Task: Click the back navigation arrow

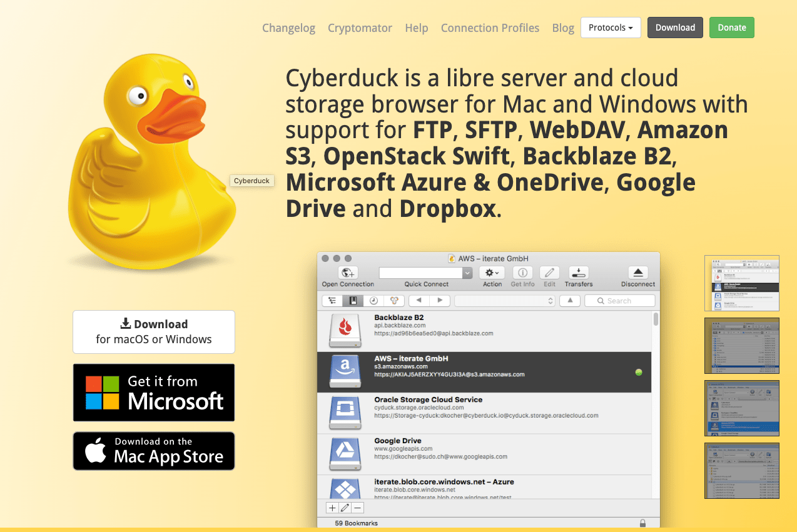Action: pos(419,301)
